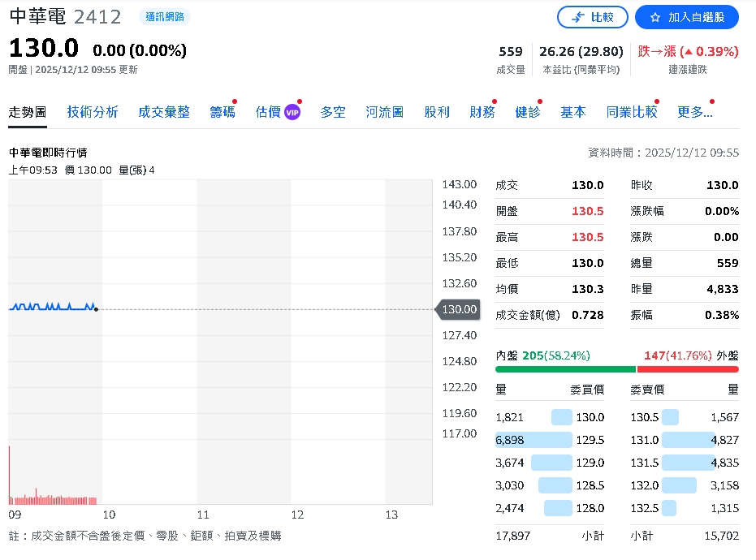Click the 加入自選股 button
Screen dimensions: 756x560
point(686,17)
